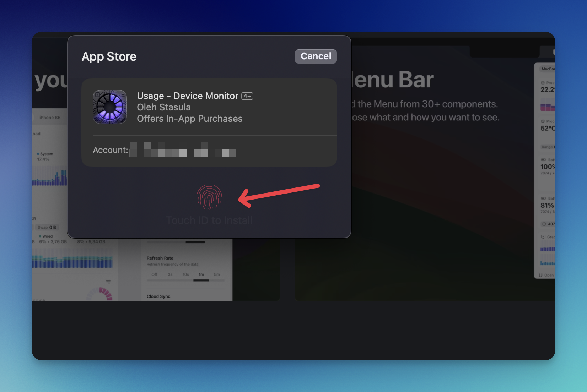
Task: Click the battery icon above 100%
Action: pos(543,160)
